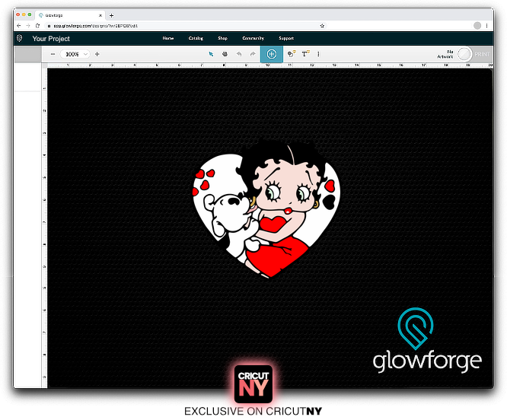Screen dimensions: 507x420
Task: Click the PRINT button
Action: tap(482, 54)
